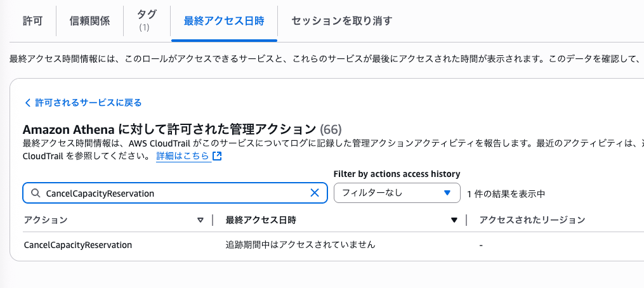Image resolution: width=644 pixels, height=288 pixels.
Task: Select the CancelCapacityReservation table row
Action: tap(327, 245)
